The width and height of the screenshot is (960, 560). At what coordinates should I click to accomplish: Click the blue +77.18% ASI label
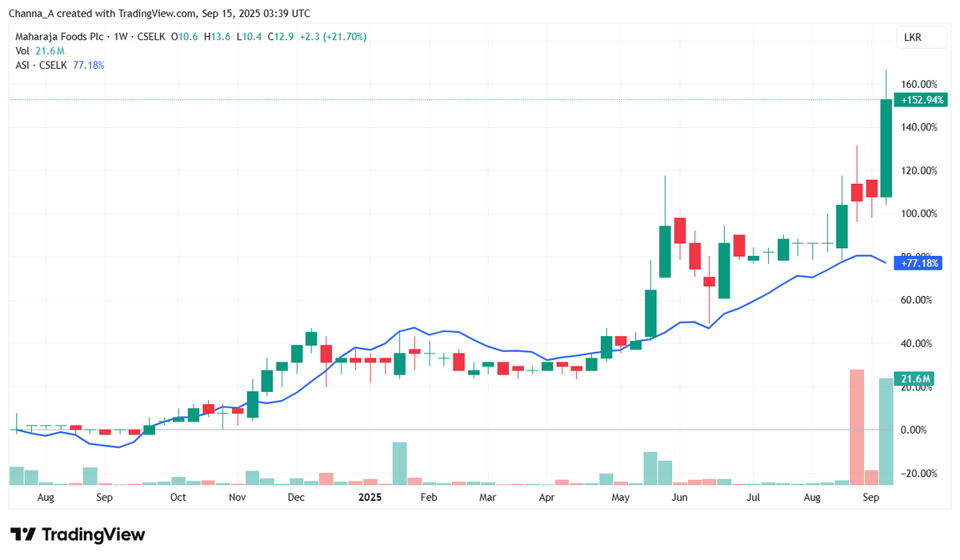tap(920, 262)
